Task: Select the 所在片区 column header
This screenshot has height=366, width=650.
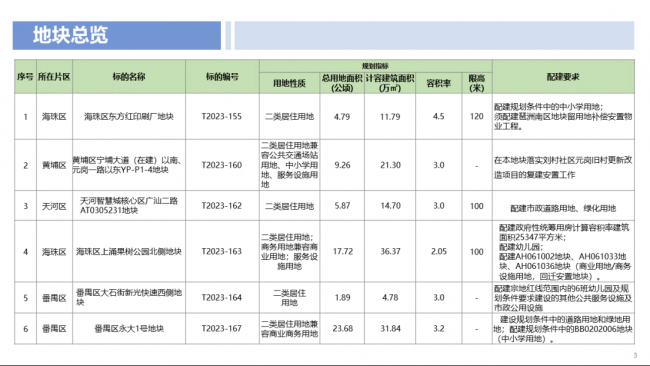Action: pyautogui.click(x=54, y=77)
